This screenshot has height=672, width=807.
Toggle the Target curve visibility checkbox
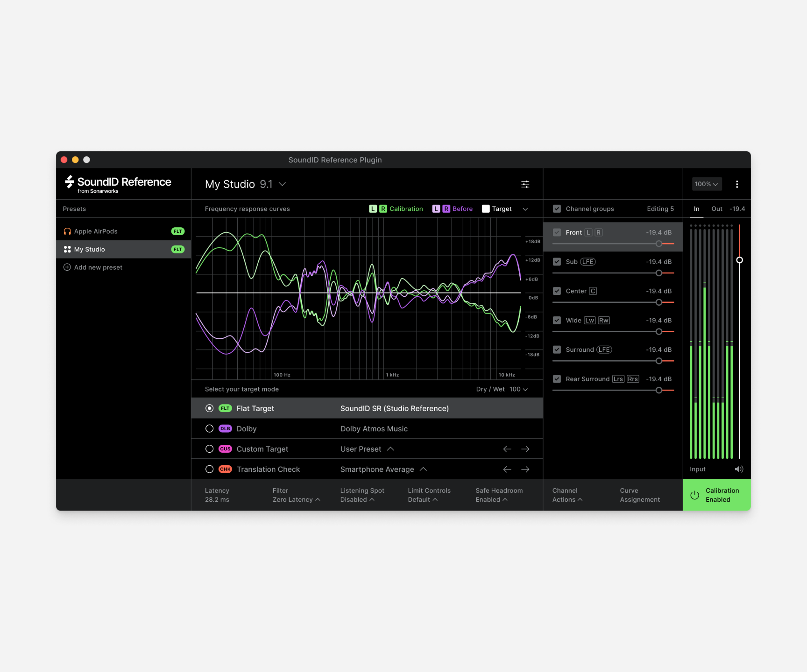486,209
